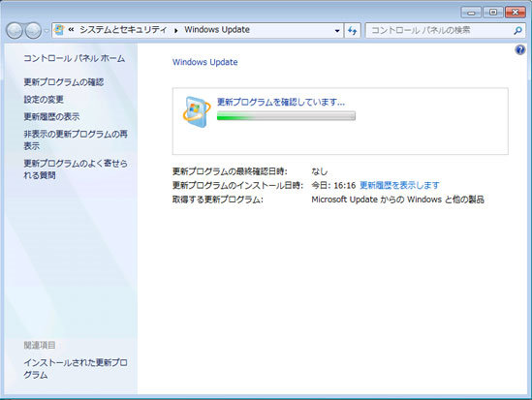The image size is (532, 400).
Task: Open 更新プログラムのよく寄せられる質問
Action: [76, 169]
